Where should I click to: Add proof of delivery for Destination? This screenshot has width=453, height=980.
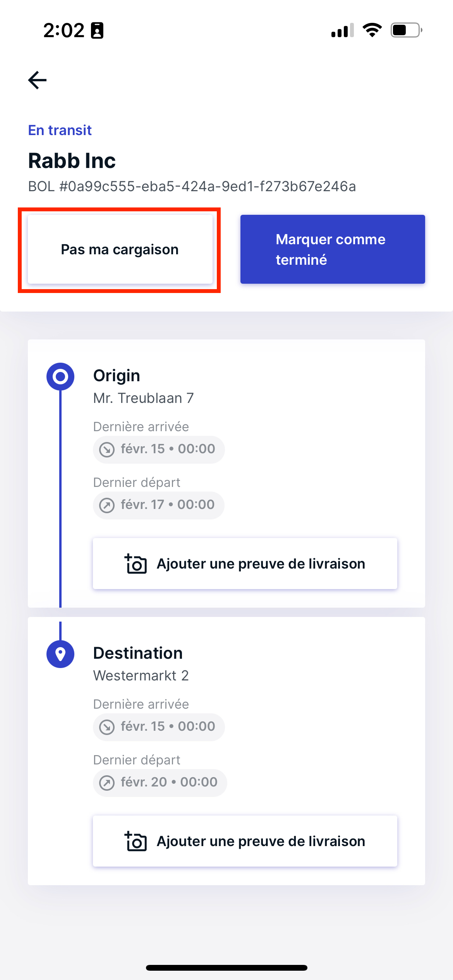[x=245, y=841]
